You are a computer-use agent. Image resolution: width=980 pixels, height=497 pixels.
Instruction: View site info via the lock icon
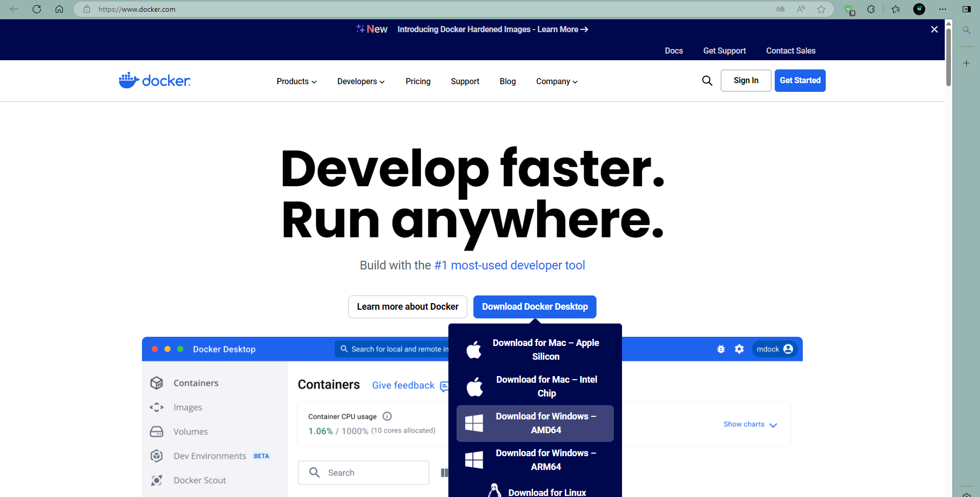pos(87,9)
